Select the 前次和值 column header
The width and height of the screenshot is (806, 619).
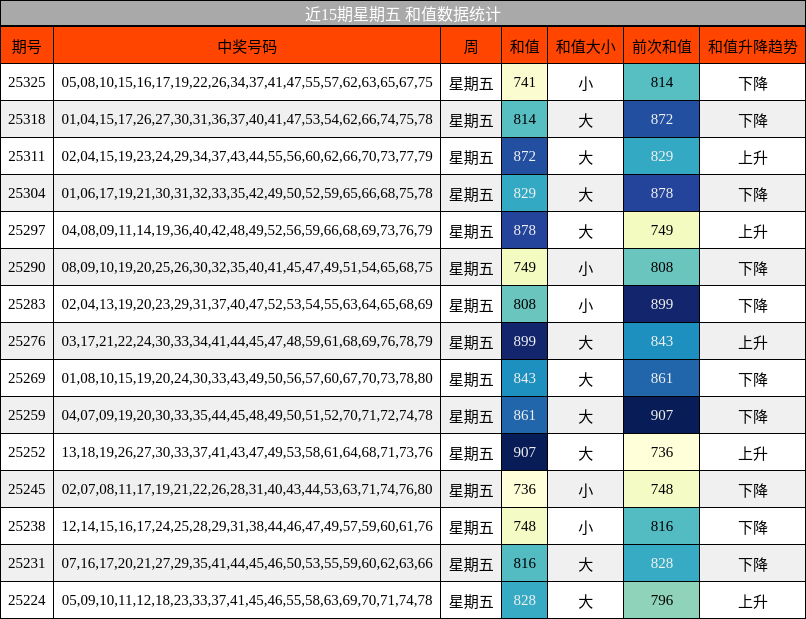(661, 45)
